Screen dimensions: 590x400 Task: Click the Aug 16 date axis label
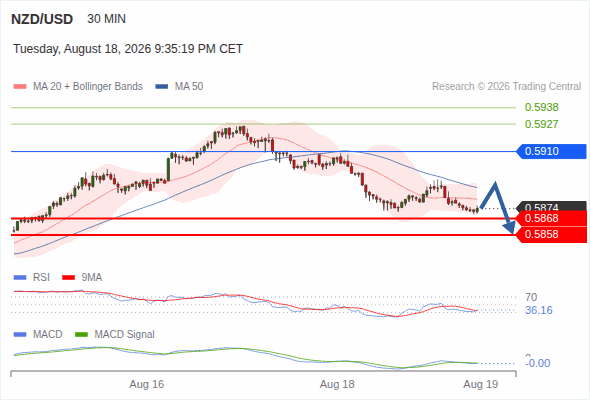coord(147,384)
